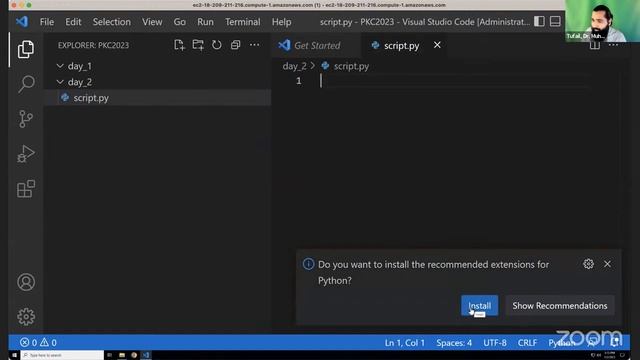Viewport: 640px width, 360px height.
Task: Toggle the bottom panel layout icon
Action: 555,21
